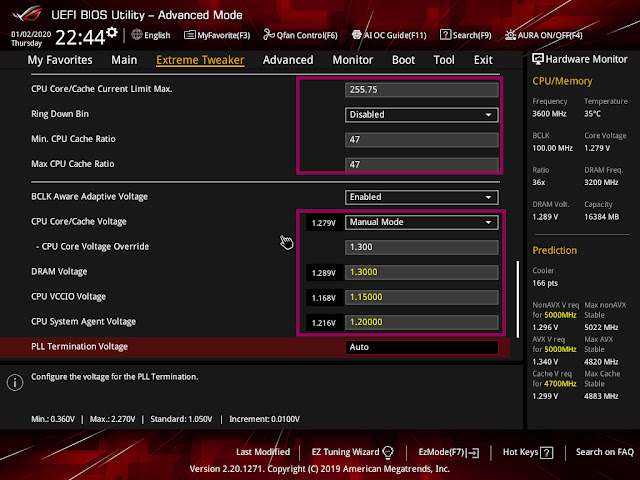Click PLL Termination Voltage Auto field
Screen dimensions: 640x480
[421, 347]
